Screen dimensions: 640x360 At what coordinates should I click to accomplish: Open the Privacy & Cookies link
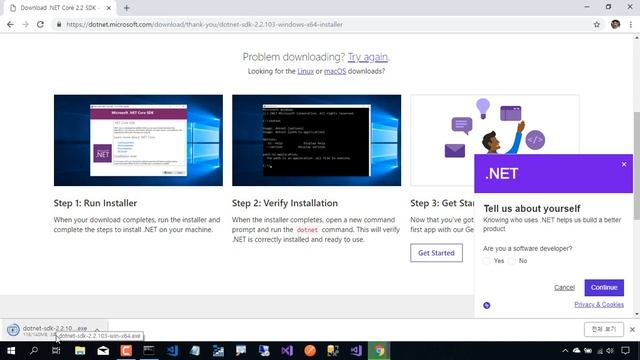599,304
